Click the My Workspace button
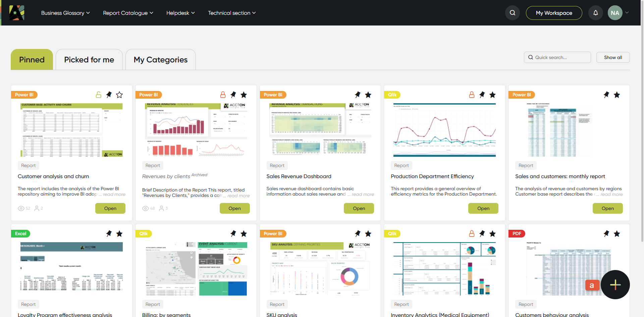Screen dimensions: 644x317 coord(554,13)
